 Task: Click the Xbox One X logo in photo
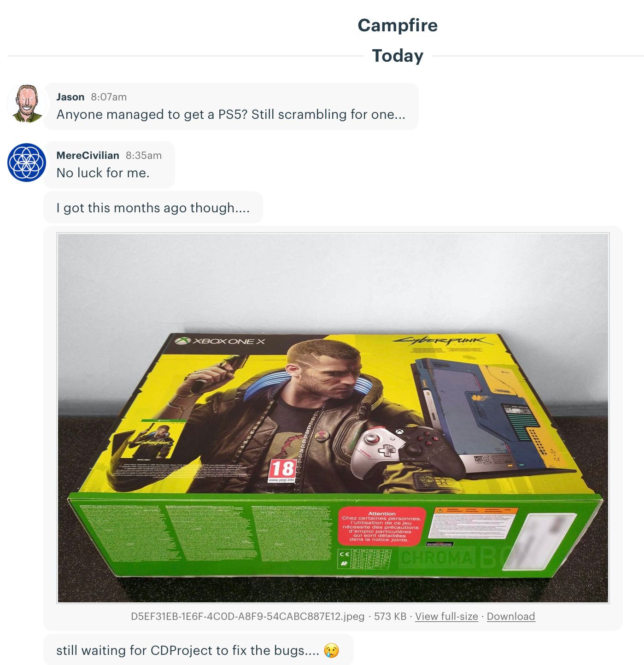click(x=220, y=341)
